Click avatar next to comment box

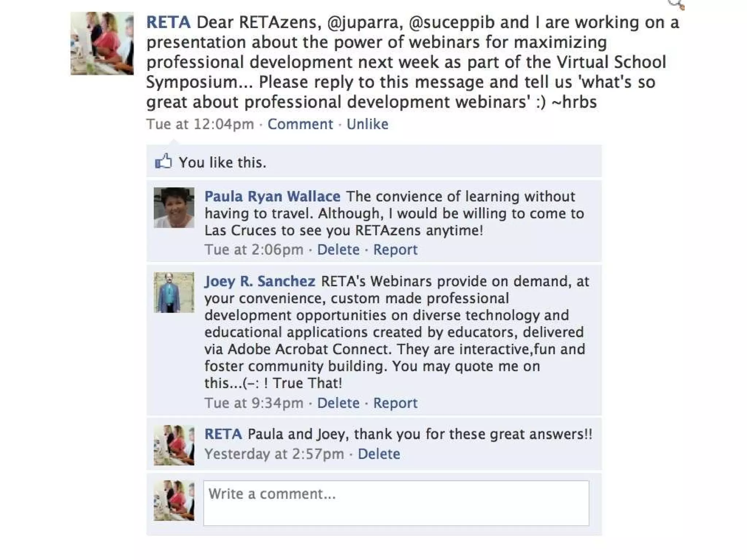click(174, 501)
